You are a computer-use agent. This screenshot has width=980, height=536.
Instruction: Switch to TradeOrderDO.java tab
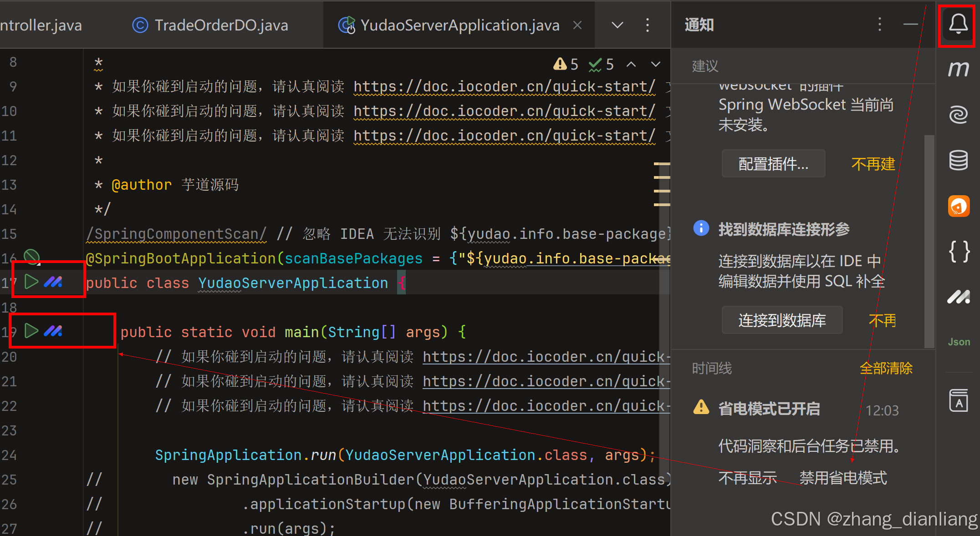click(221, 25)
